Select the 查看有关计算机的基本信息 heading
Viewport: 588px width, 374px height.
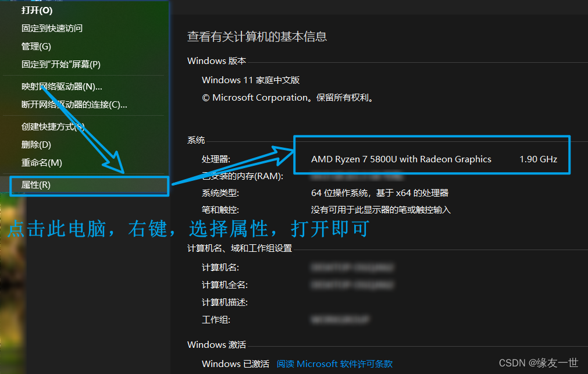pos(257,37)
